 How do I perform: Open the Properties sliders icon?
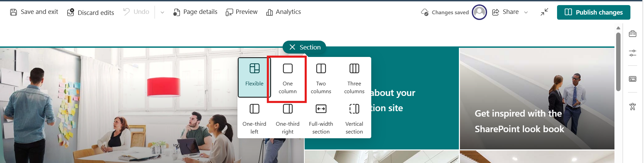(632, 53)
